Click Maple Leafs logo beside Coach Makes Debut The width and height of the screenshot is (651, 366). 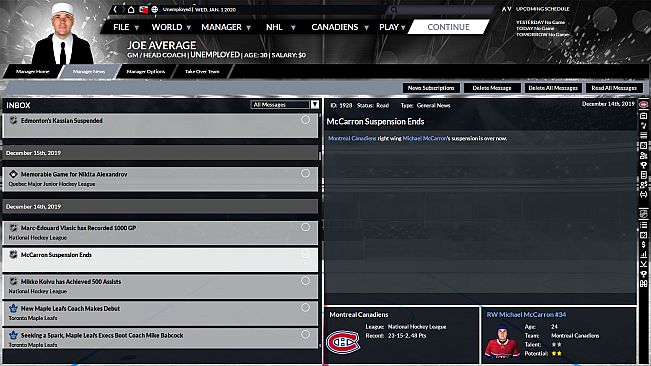point(13,308)
